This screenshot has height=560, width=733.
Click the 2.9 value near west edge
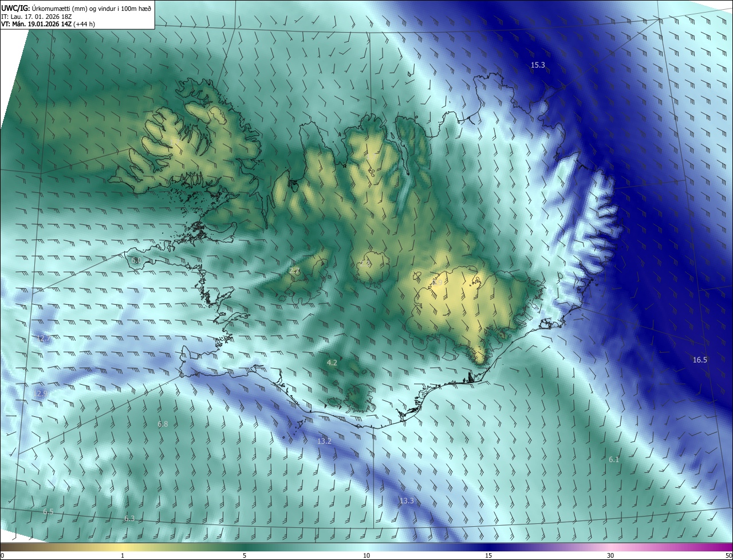40,394
